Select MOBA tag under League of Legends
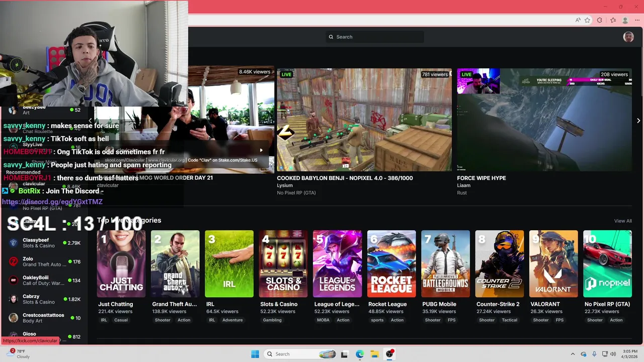This screenshot has width=644, height=362. [323, 320]
